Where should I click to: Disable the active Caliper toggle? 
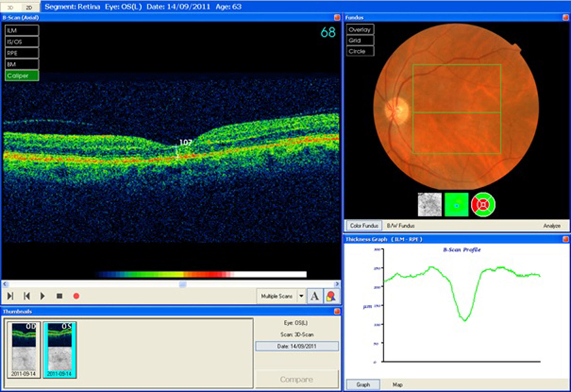[22, 75]
